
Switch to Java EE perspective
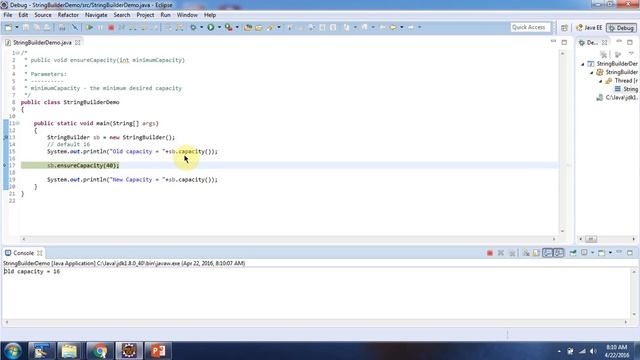[x=589, y=28]
